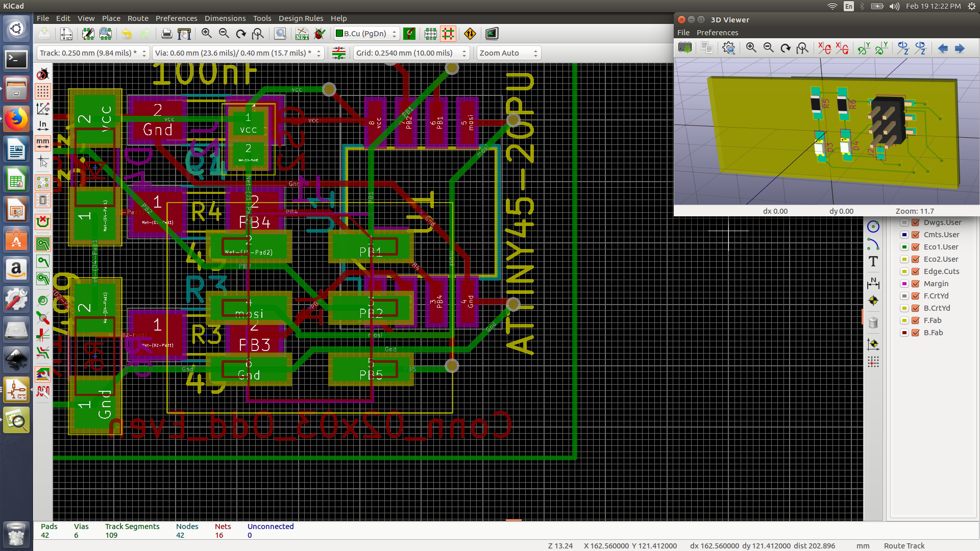Select the Add Circle tool
This screenshot has width=980, height=551.
(x=873, y=226)
